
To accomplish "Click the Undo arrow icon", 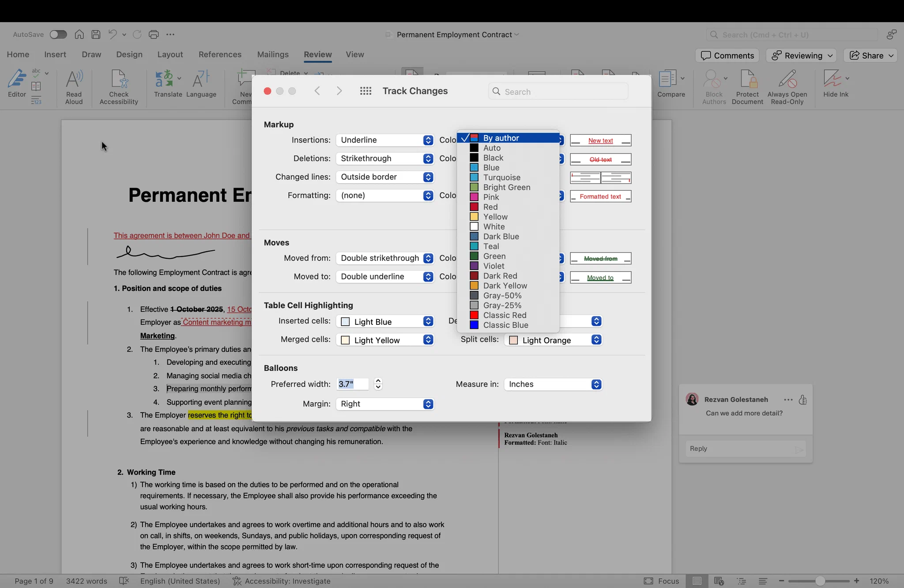I will click(113, 34).
